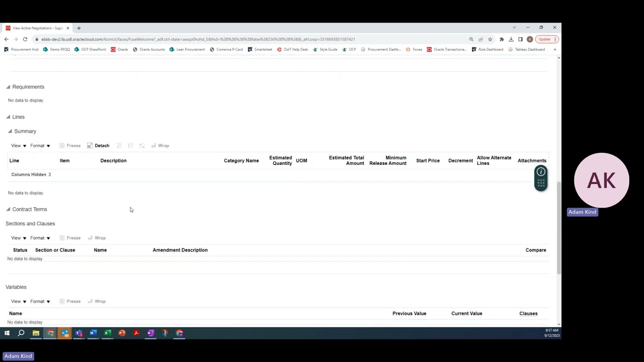Click the browser address bar URL
The height and width of the screenshot is (362, 644).
[198, 39]
